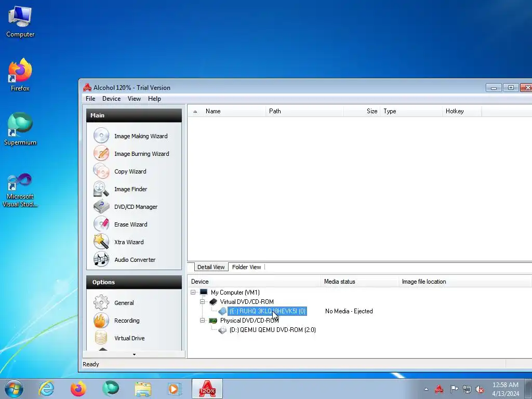Click the E: virtual drive icon
Image resolution: width=532 pixels, height=399 pixels.
point(222,311)
